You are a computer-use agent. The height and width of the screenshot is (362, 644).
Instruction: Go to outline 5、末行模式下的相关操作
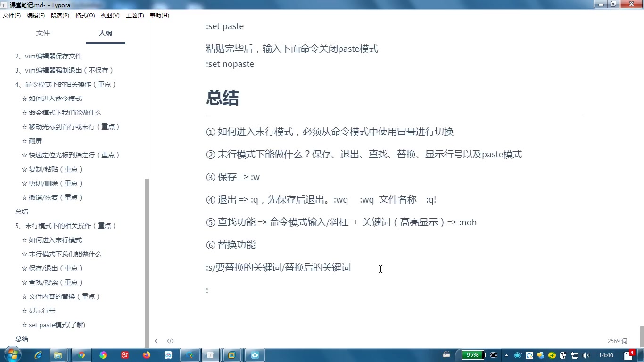[66, 226]
